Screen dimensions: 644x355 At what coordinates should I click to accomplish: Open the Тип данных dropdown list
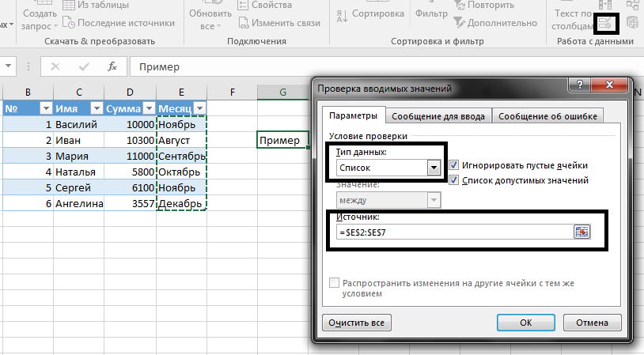coord(433,168)
